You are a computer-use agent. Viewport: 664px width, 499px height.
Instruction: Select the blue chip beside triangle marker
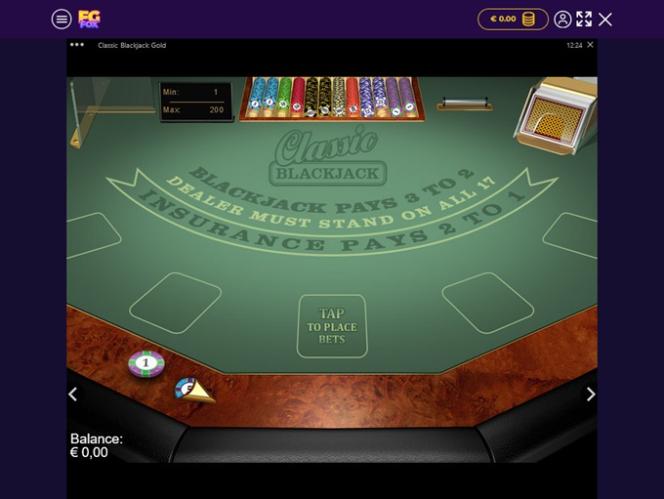pos(185,388)
